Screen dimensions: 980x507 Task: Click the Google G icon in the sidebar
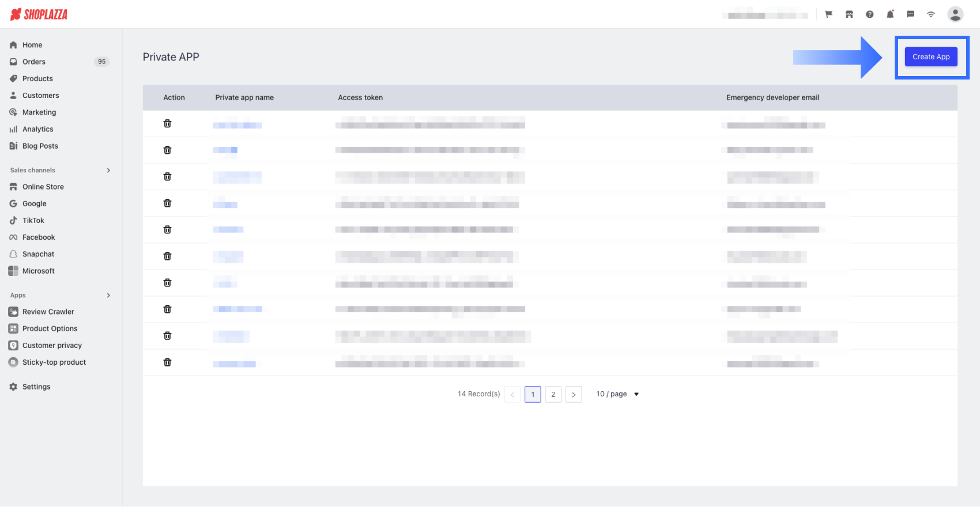click(x=13, y=203)
